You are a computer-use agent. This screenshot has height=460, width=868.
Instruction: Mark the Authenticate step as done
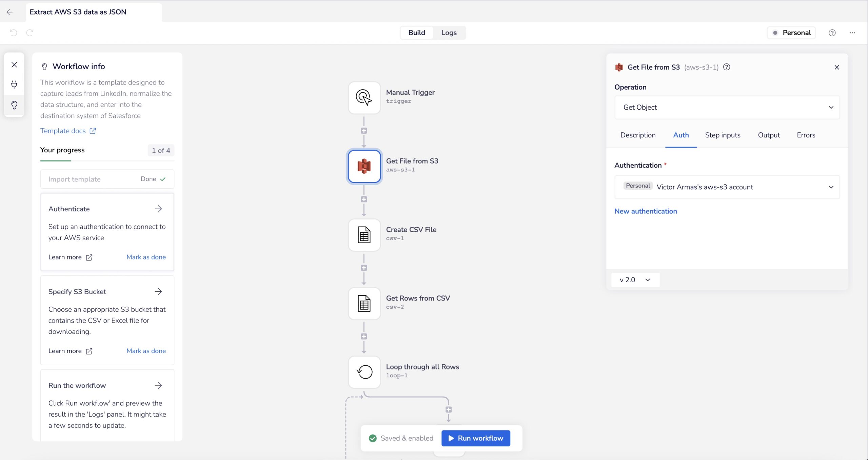click(x=146, y=257)
